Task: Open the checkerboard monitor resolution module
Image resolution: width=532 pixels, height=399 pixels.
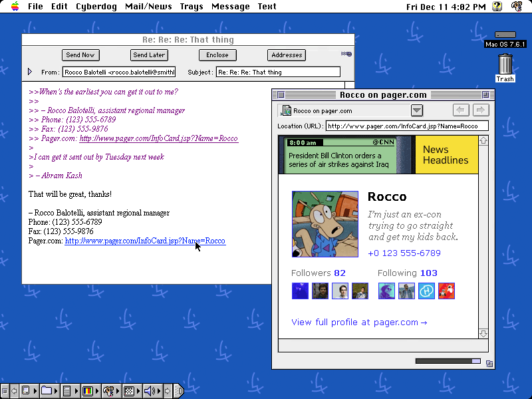Action: tap(132, 391)
